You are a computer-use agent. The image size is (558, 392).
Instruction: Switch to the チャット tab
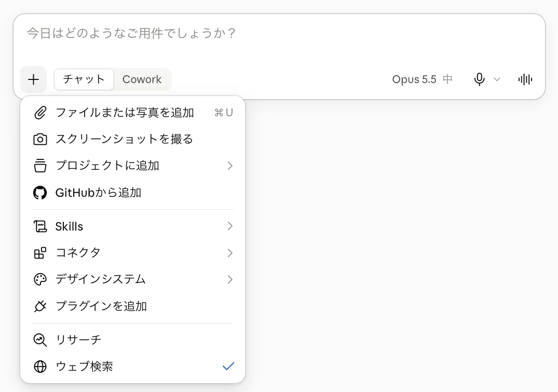pos(84,79)
